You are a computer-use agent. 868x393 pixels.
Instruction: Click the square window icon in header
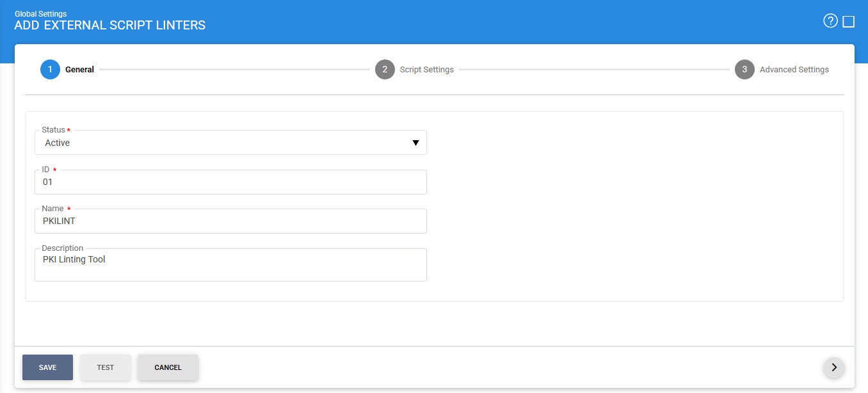pos(849,22)
